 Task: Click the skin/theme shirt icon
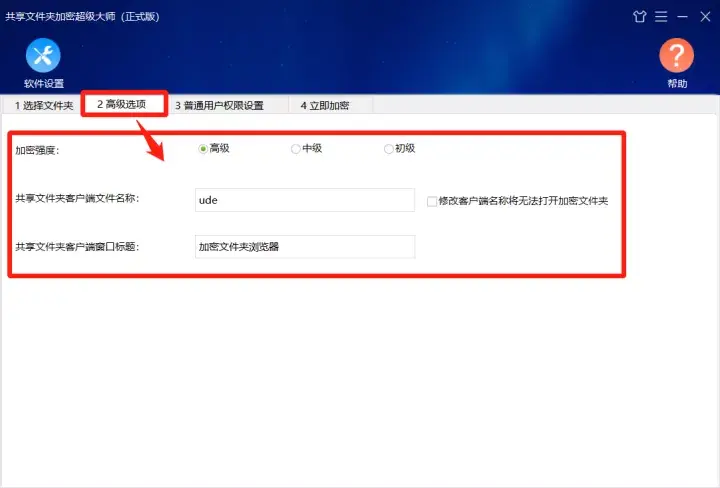coord(640,17)
